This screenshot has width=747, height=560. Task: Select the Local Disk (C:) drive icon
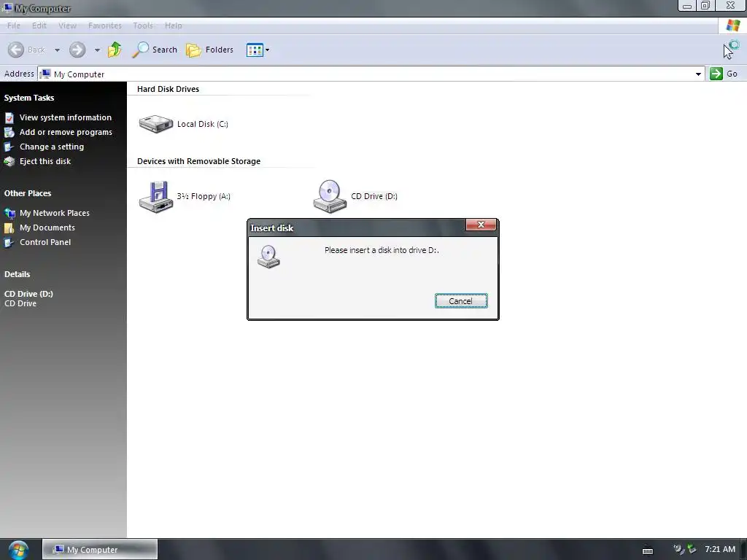click(x=156, y=124)
